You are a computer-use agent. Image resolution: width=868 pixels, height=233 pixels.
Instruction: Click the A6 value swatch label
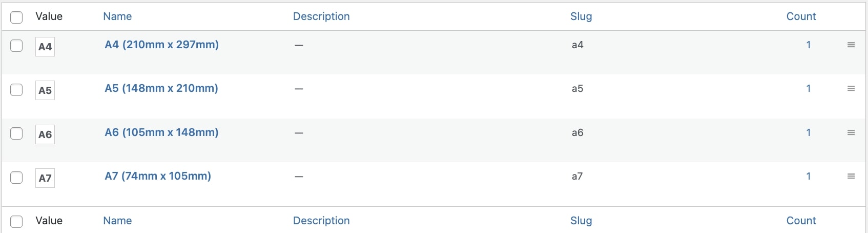pyautogui.click(x=45, y=134)
